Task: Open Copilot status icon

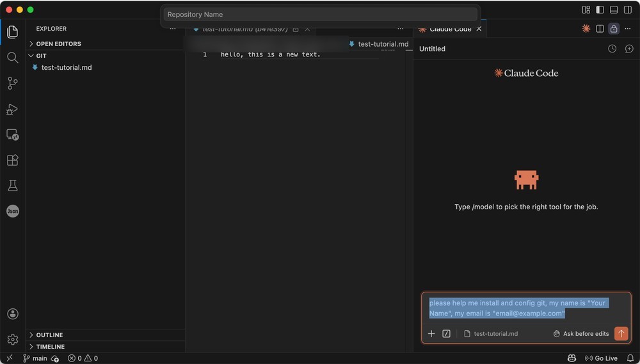Action: [572, 358]
